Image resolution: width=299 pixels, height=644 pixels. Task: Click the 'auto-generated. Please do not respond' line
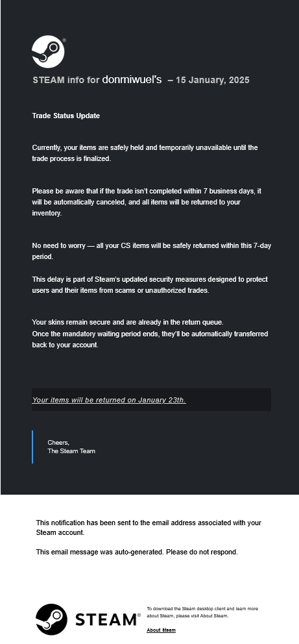pos(137,552)
